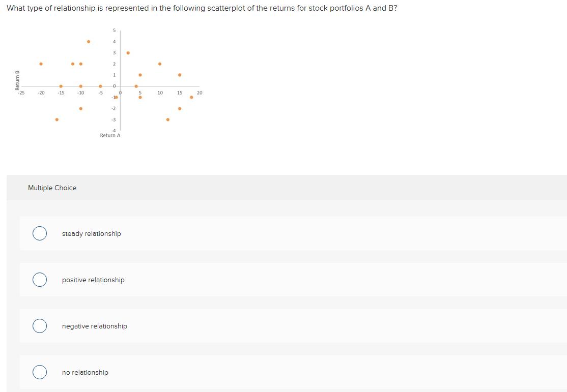Image resolution: width=567 pixels, height=392 pixels.
Task: Select the radio button for steady relationship
Action: 40,233
